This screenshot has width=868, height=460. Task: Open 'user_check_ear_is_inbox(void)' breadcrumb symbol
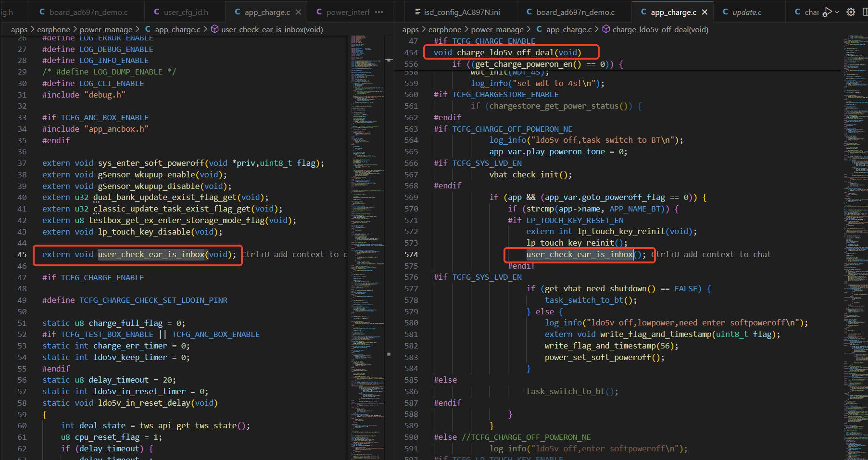click(x=272, y=29)
